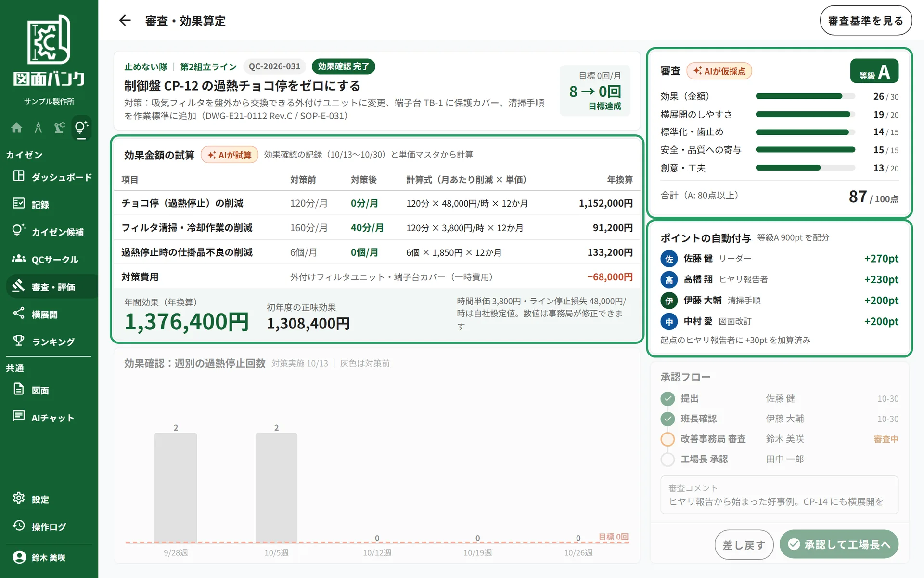Click the 鈴木 美咲 user avatar icon

pos(19,557)
